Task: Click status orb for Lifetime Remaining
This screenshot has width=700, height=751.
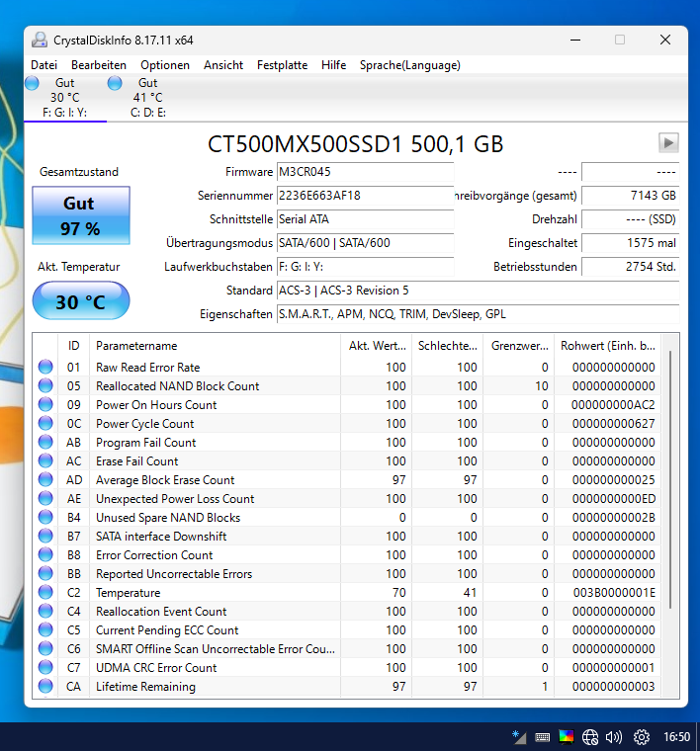Action: click(x=45, y=687)
